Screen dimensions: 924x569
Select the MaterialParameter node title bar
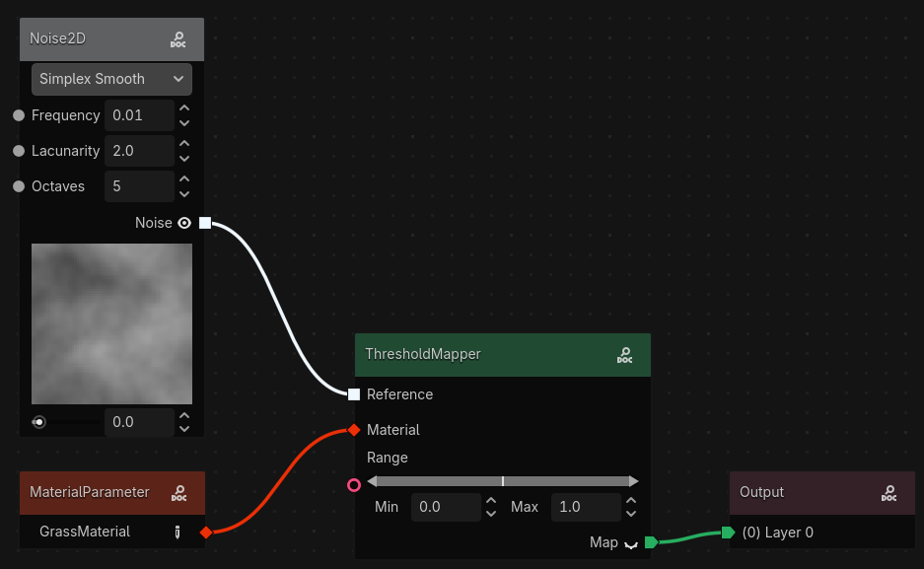pyautogui.click(x=112, y=493)
